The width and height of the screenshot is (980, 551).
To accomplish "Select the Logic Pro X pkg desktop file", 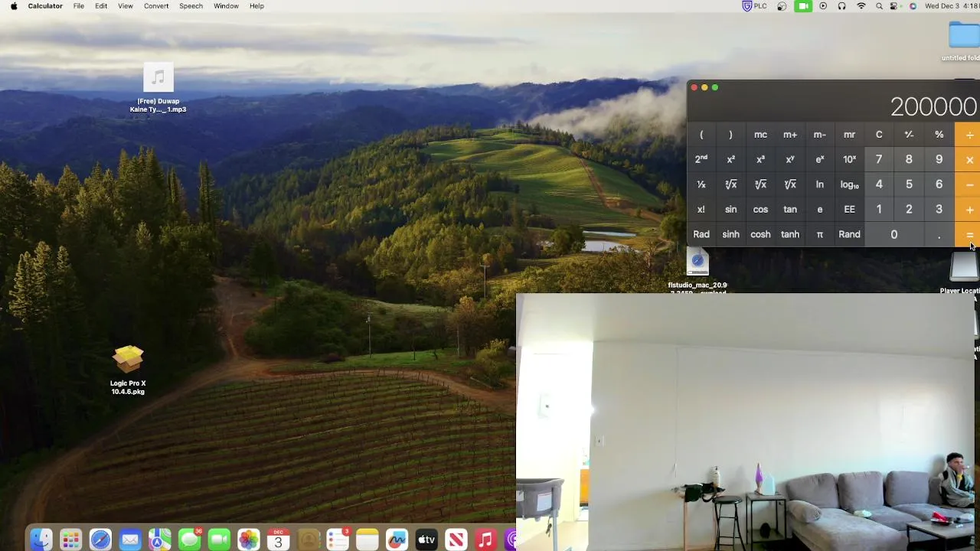I will tap(128, 370).
